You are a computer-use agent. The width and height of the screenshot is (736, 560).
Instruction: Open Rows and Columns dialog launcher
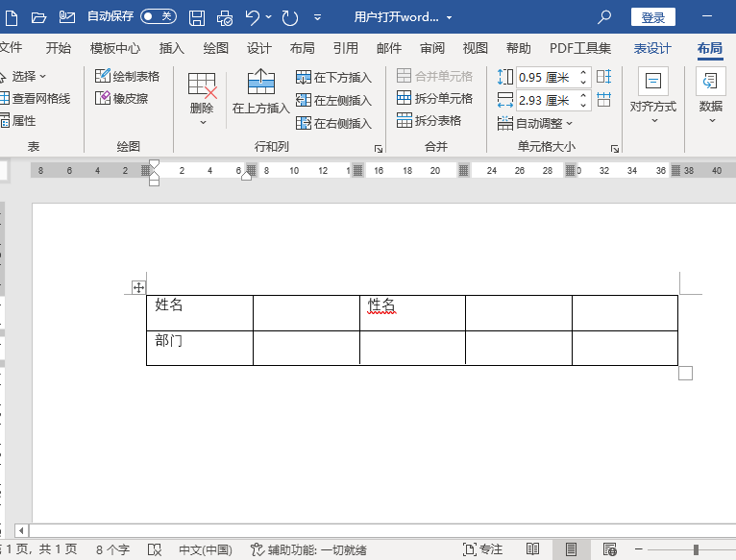[379, 149]
